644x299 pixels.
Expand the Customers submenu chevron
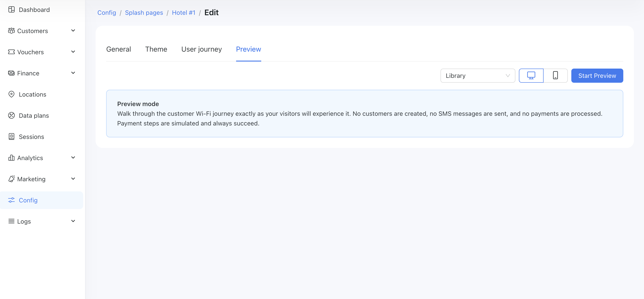(73, 30)
